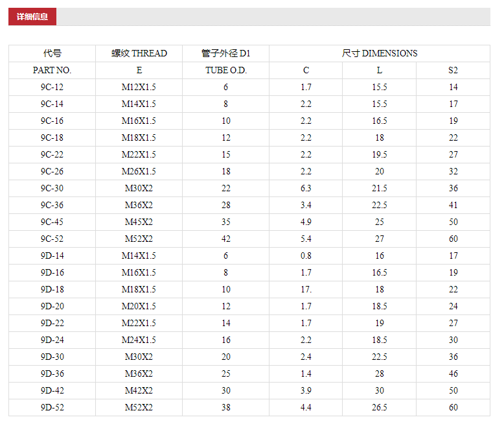Select the TUBE O.D. subheader cell

[x=225, y=70]
